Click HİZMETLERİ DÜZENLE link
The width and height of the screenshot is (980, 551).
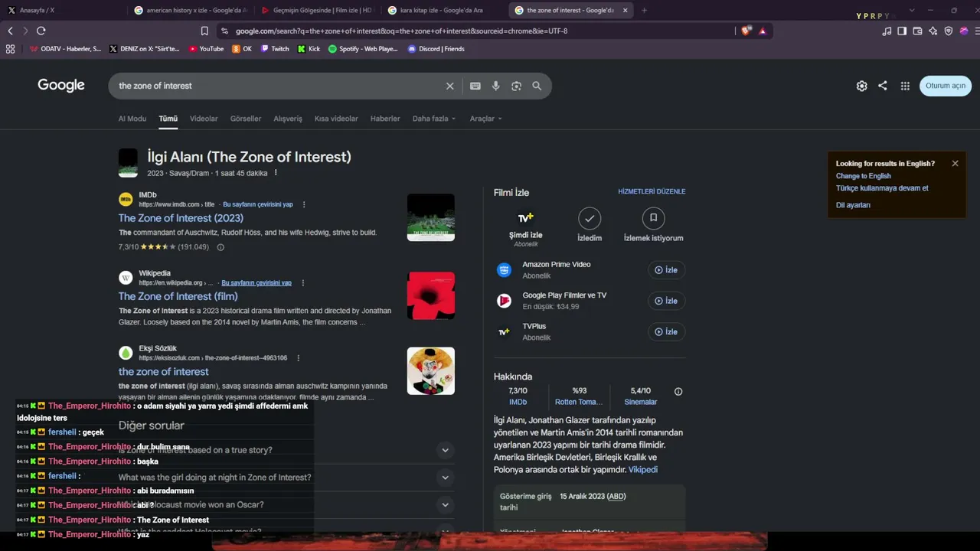coord(652,191)
